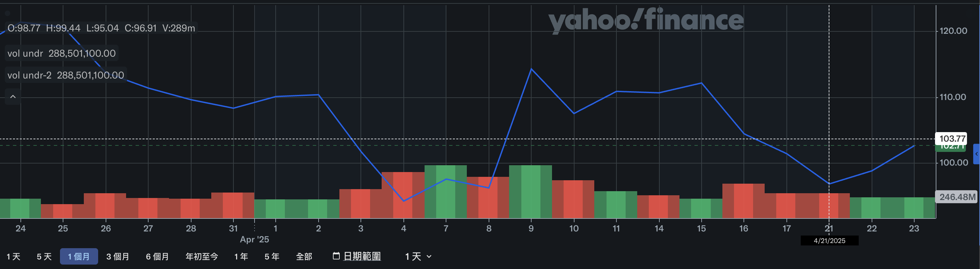This screenshot has width=980, height=269.
Task: Click the OHLC values legend
Action: point(101,28)
